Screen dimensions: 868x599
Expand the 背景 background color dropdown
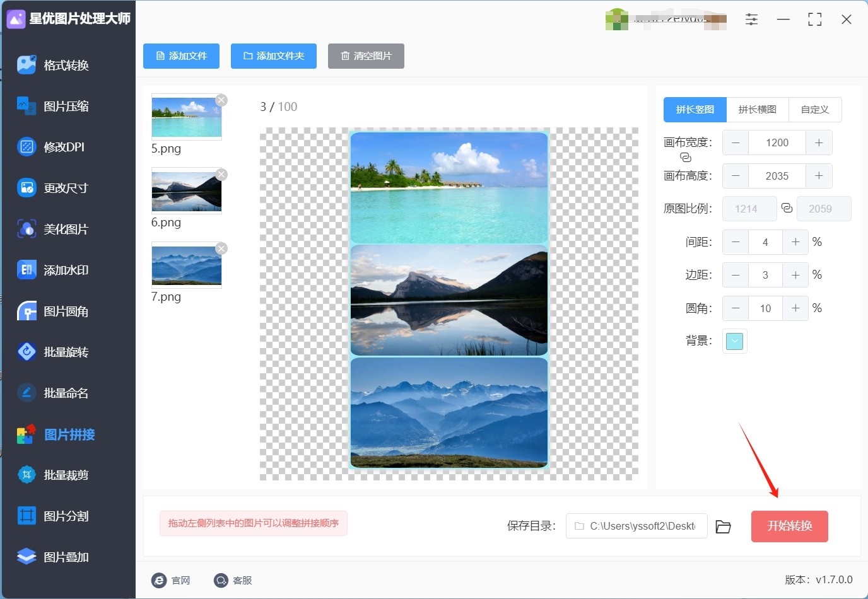point(734,341)
